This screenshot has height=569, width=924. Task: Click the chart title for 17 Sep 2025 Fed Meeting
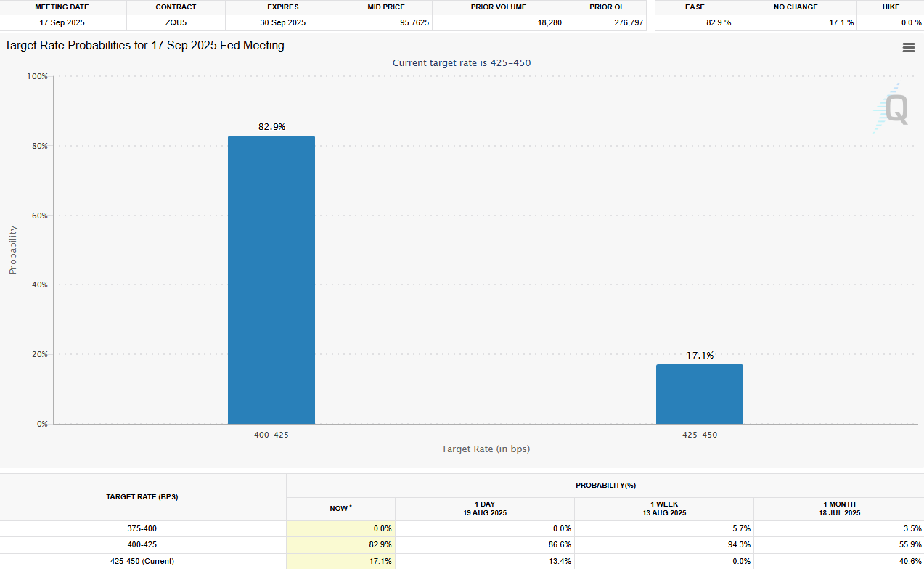pos(144,46)
